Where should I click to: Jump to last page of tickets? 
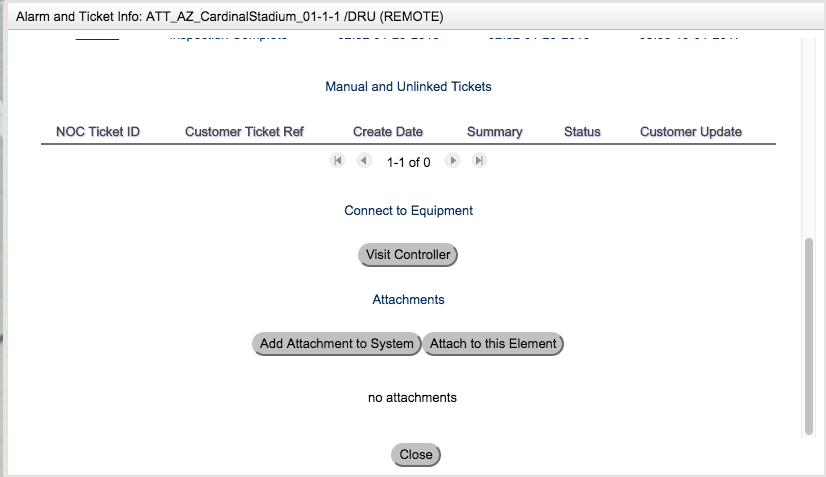pyautogui.click(x=480, y=161)
